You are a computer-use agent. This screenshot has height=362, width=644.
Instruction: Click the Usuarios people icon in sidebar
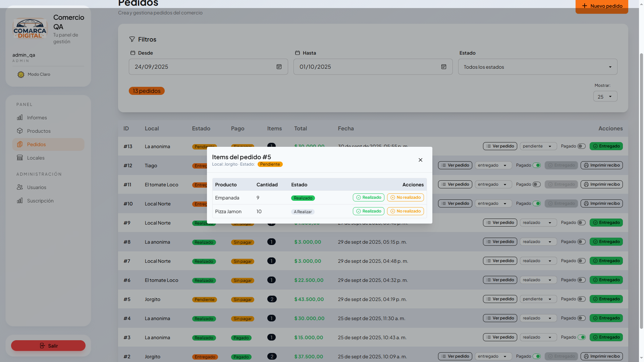pos(20,187)
